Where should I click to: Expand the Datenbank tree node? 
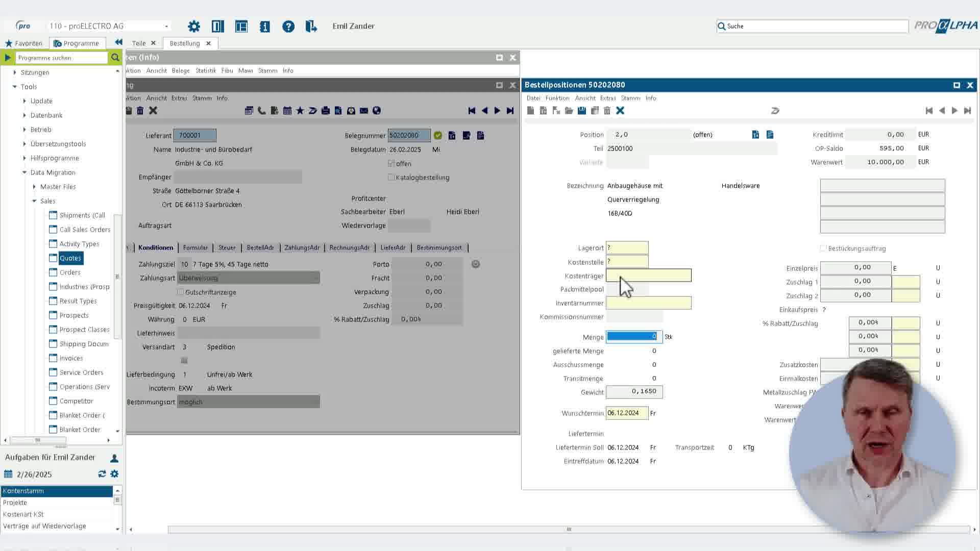tap(24, 115)
